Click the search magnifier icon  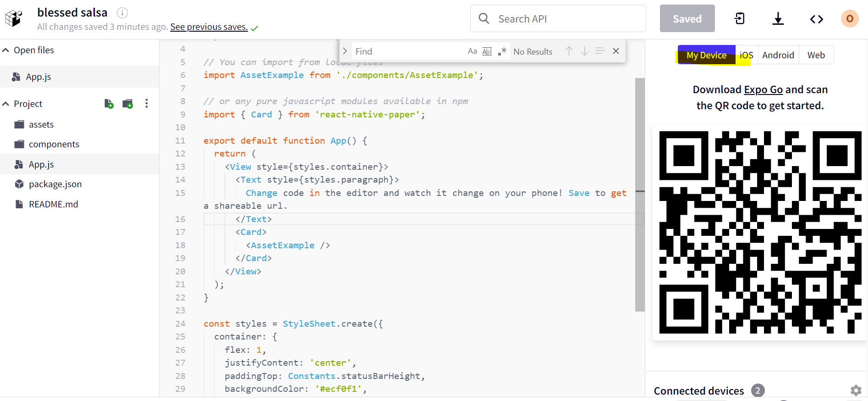484,18
